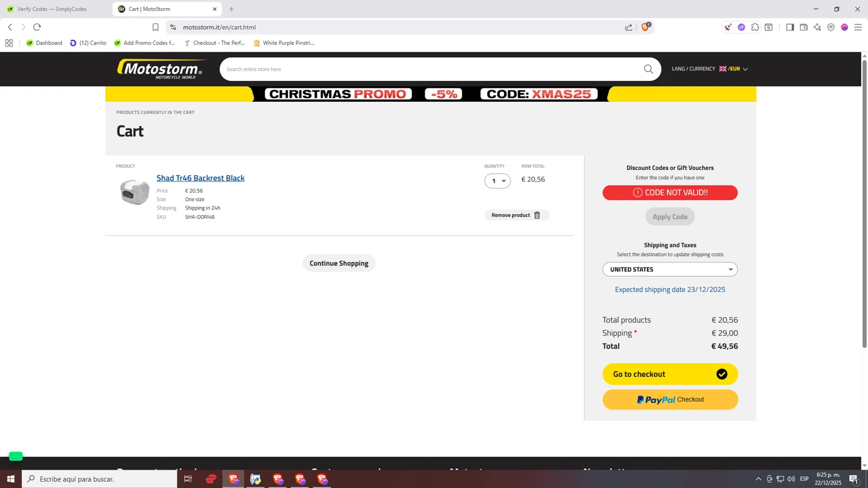The image size is (868, 488).
Task: Open the quantity dropdown
Action: pyautogui.click(x=498, y=181)
